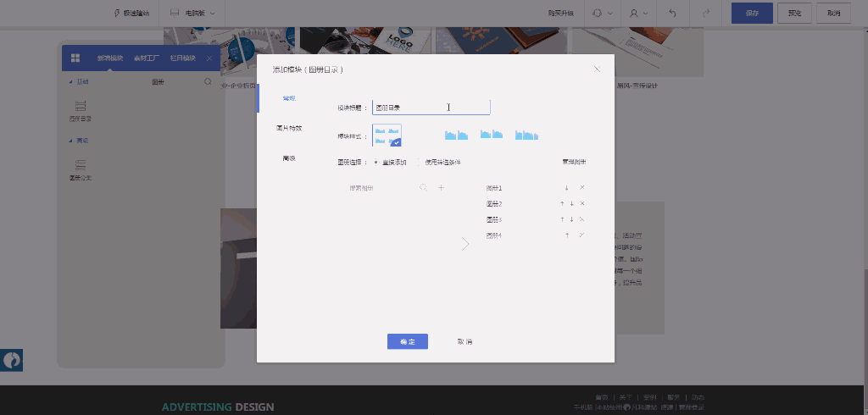Viewport: 868px width, 415px height.
Task: Select 图册2 in the added list
Action: point(494,204)
